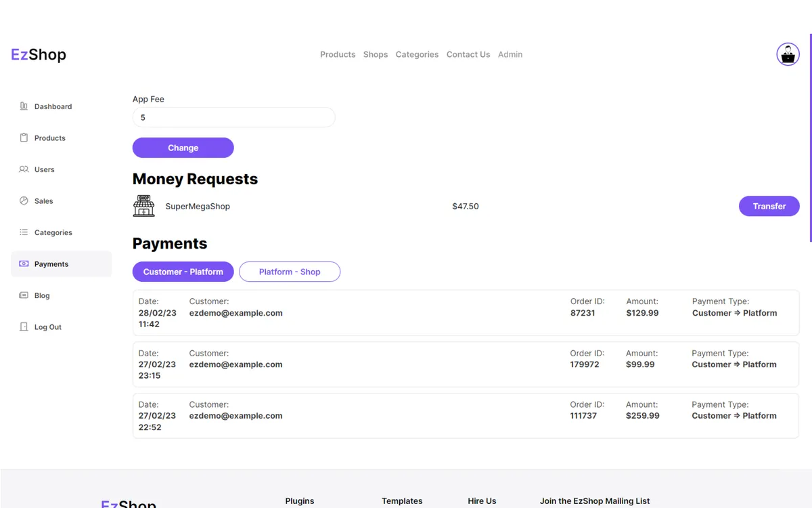Viewport: 812px width, 508px height.
Task: Open Blog label in the sidebar
Action: (x=42, y=295)
